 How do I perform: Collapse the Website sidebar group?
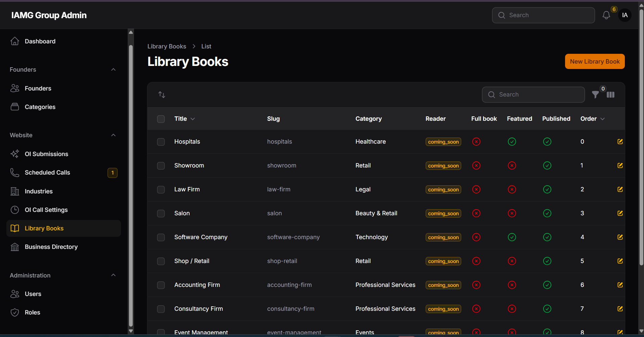pos(113,135)
